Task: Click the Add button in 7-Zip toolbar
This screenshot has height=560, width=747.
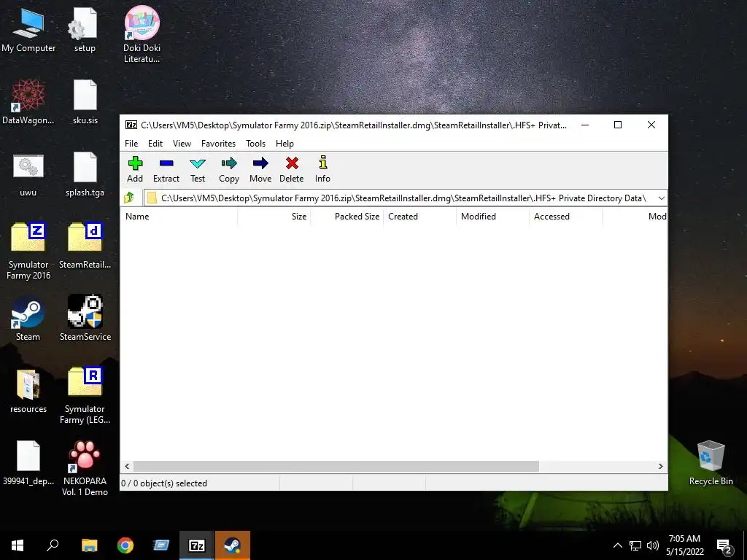Action: coord(135,169)
